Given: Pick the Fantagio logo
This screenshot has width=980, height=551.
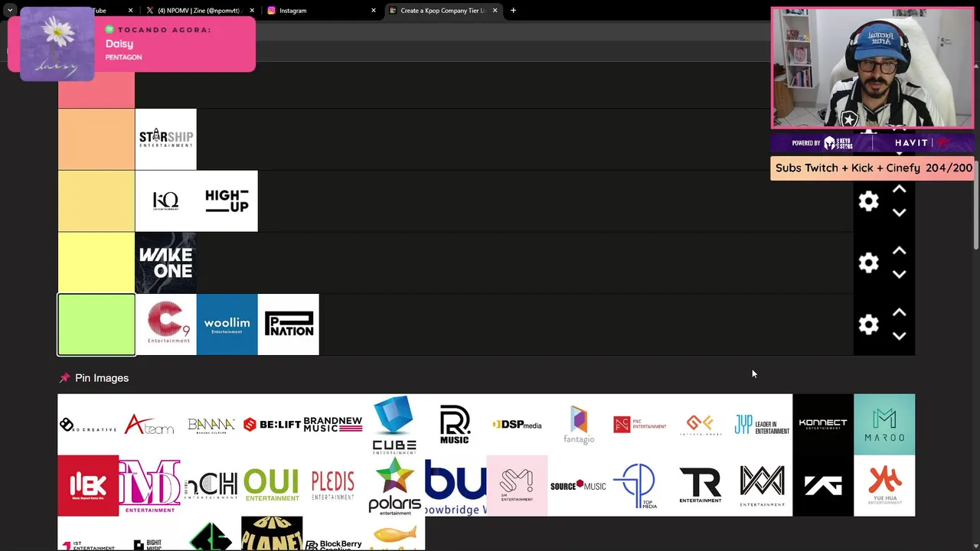Looking at the screenshot, I should pos(578,425).
